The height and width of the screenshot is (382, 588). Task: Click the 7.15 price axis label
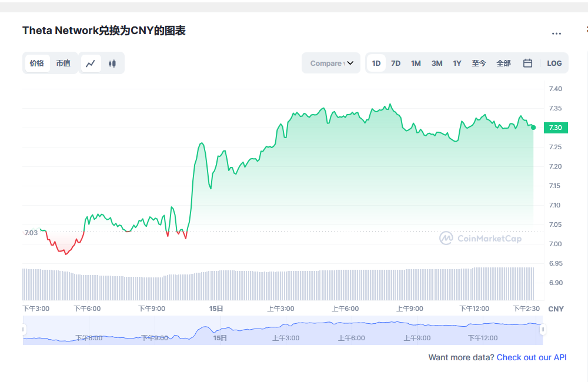[x=554, y=186]
